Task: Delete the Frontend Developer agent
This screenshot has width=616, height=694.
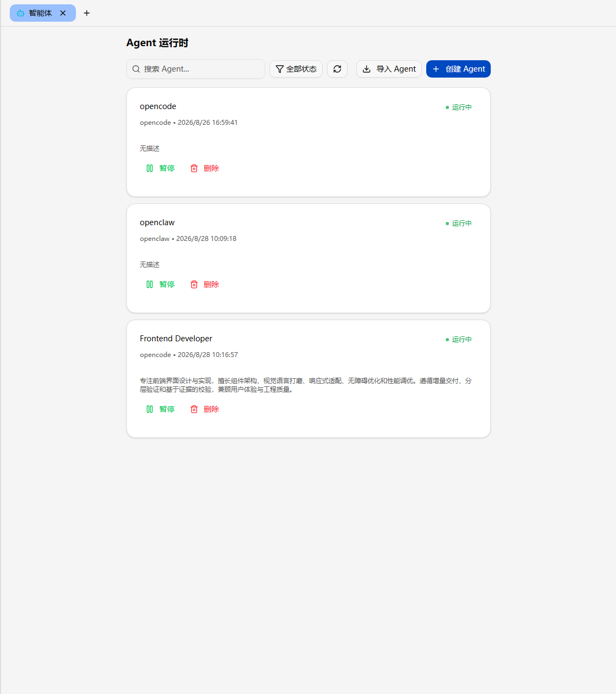Action: pos(204,409)
